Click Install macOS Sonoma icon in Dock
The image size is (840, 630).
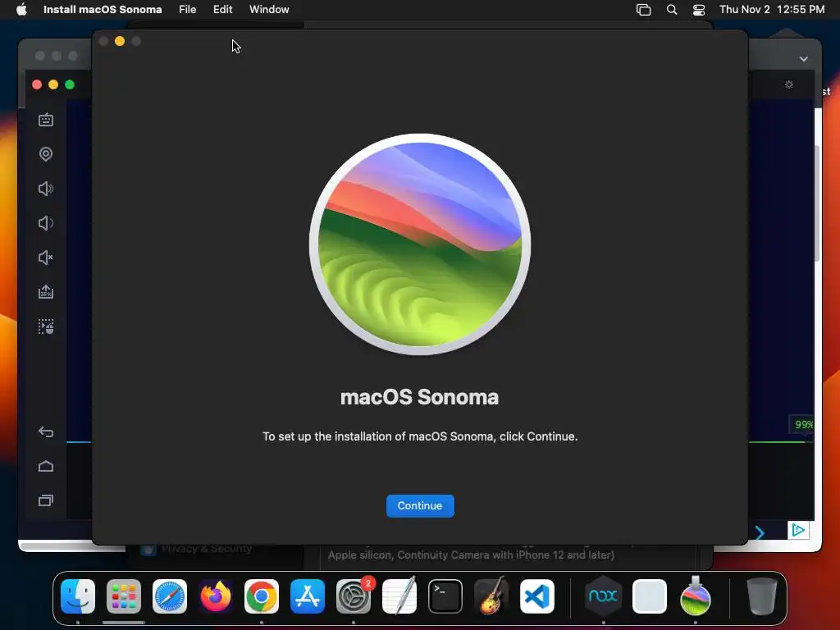[x=696, y=596]
